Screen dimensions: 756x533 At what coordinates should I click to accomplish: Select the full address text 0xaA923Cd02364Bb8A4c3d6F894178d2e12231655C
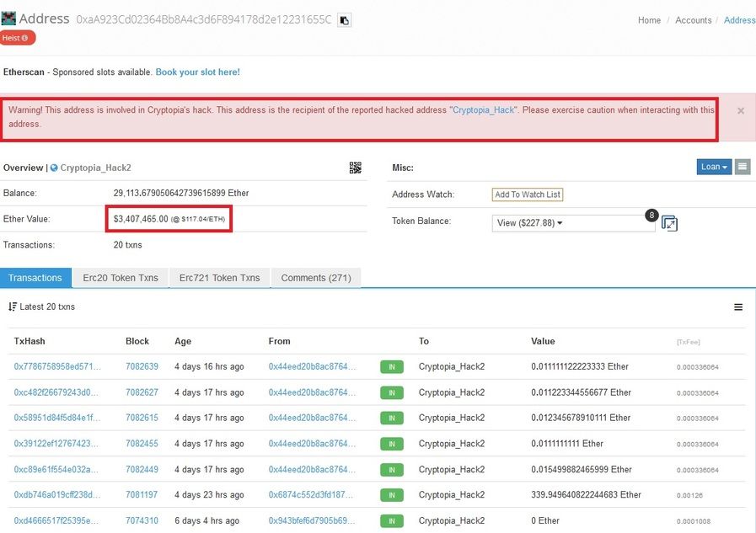coord(204,19)
